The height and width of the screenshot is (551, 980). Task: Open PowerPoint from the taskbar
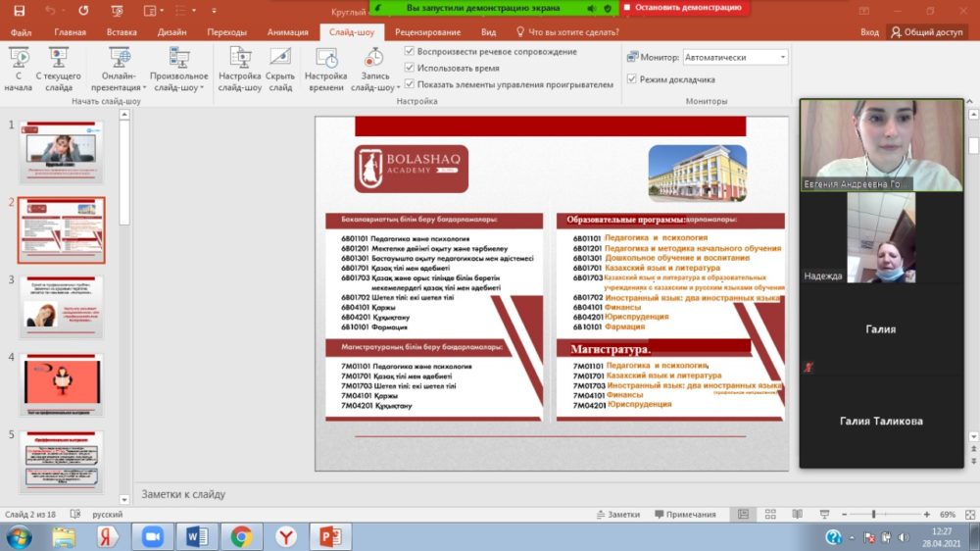pyautogui.click(x=330, y=537)
